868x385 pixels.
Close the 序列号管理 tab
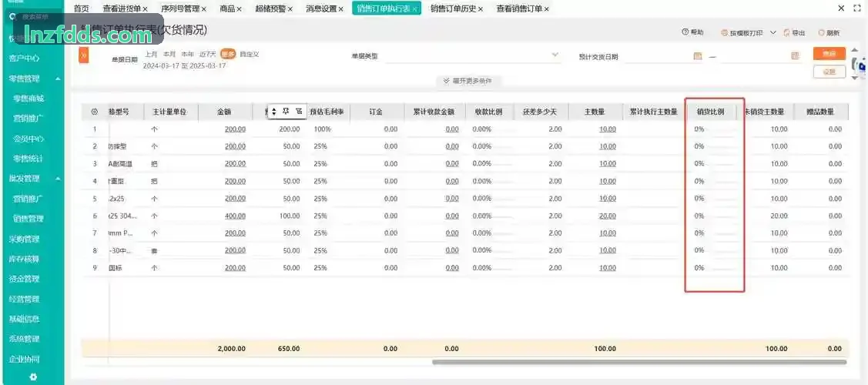(x=203, y=8)
